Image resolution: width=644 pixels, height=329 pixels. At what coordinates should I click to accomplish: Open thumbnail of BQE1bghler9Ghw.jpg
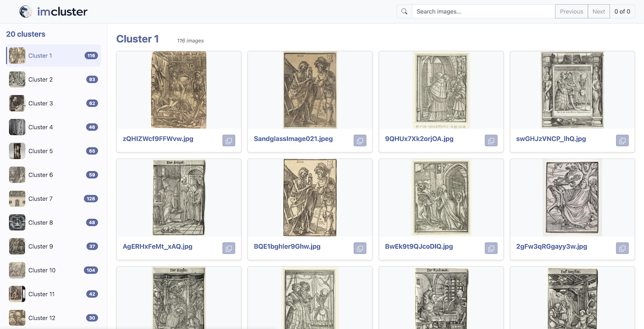[x=310, y=198]
